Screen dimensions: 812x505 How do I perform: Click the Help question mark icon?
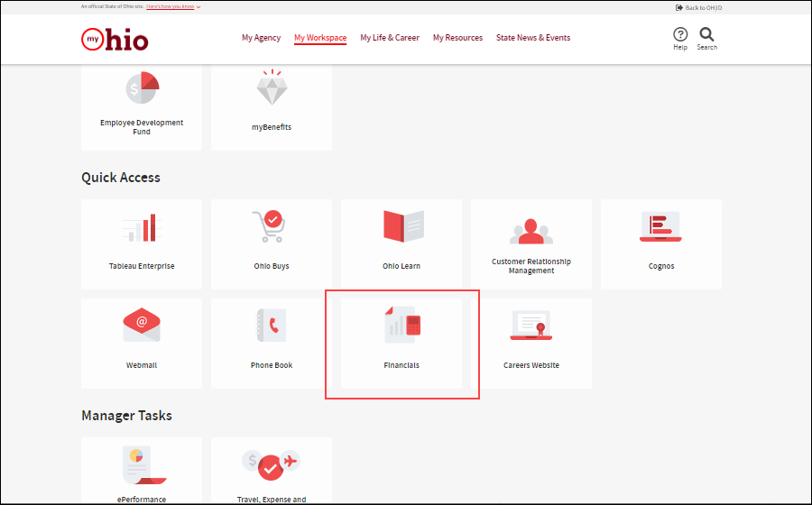click(x=680, y=34)
